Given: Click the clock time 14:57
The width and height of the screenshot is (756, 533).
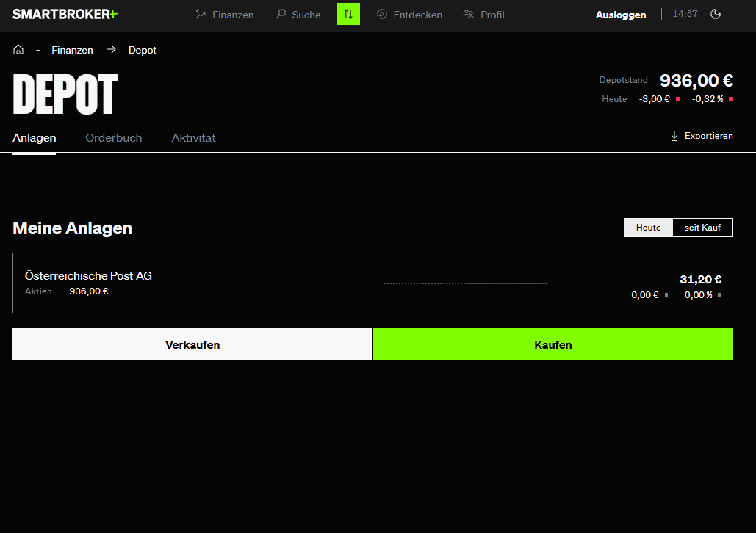Looking at the screenshot, I should [x=685, y=14].
